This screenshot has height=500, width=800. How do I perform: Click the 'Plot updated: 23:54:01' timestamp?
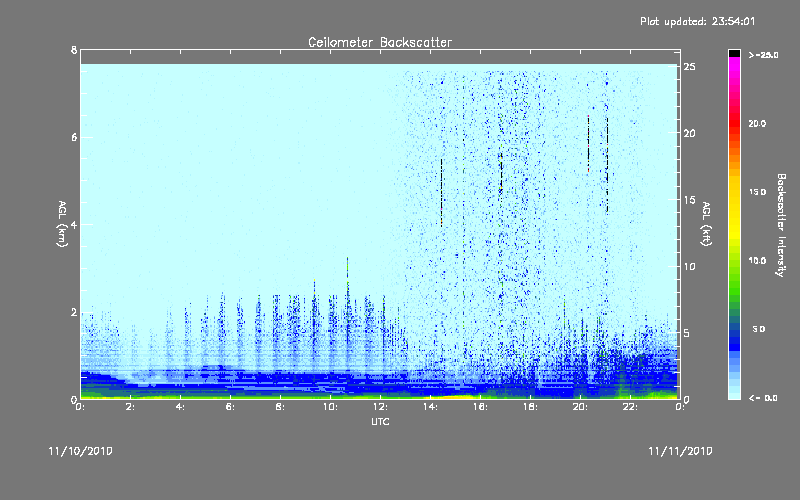click(697, 21)
